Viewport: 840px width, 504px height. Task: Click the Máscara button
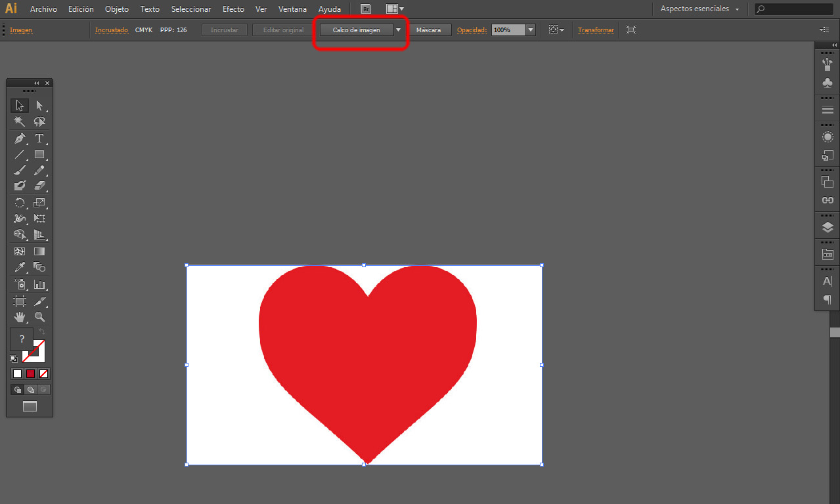click(431, 30)
